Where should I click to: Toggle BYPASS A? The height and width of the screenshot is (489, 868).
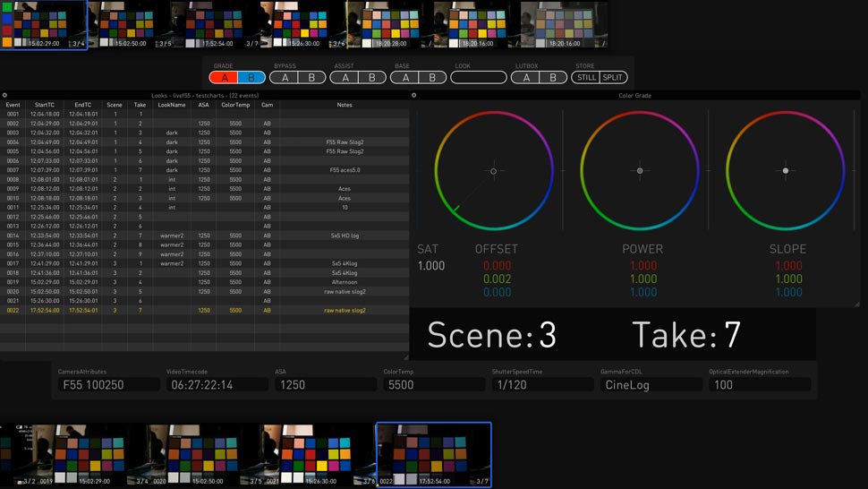(x=284, y=78)
